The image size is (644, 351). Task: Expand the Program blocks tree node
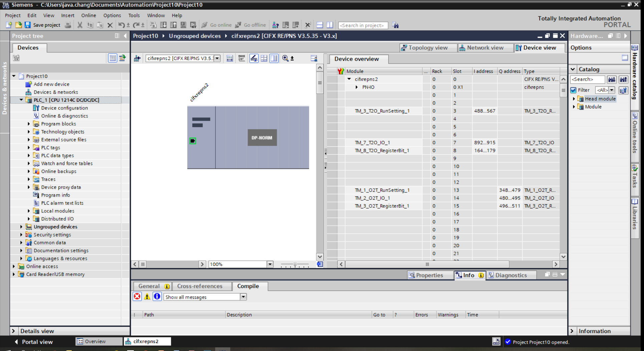point(29,124)
